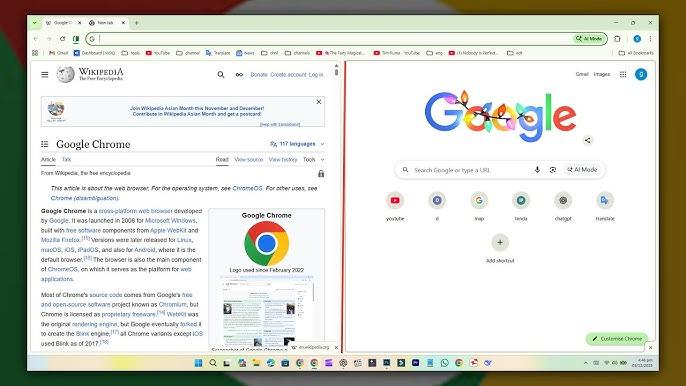Screen dimensions: 686x386
Task: Open the ChromeOS hatnote link
Action: point(247,188)
